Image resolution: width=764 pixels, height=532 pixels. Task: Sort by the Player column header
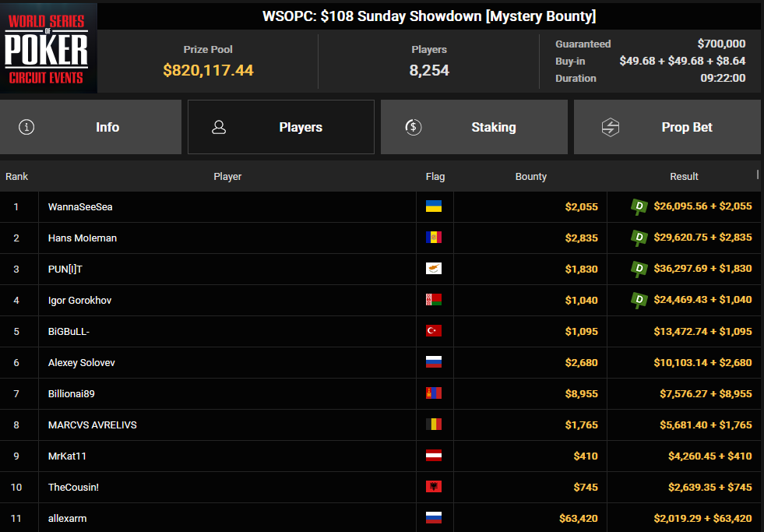click(x=227, y=176)
